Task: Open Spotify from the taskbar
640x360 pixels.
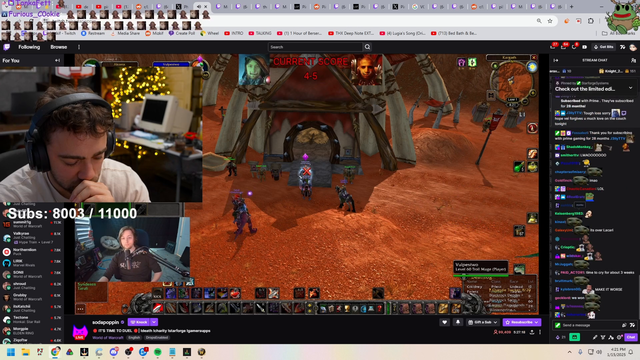Action: click(x=158, y=352)
